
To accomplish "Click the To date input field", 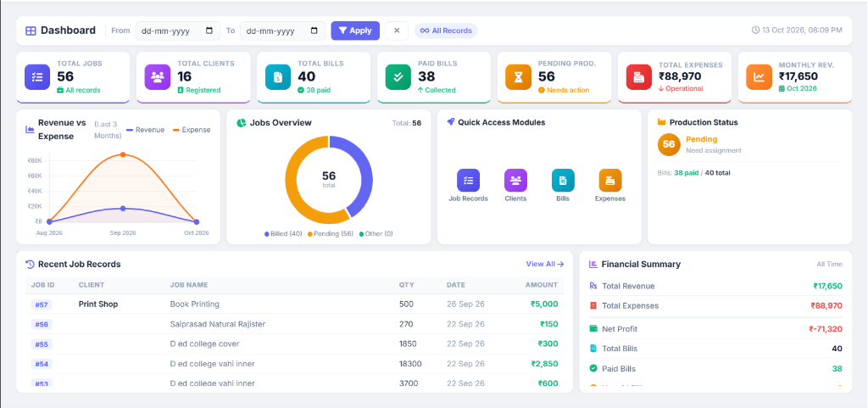I will click(282, 31).
